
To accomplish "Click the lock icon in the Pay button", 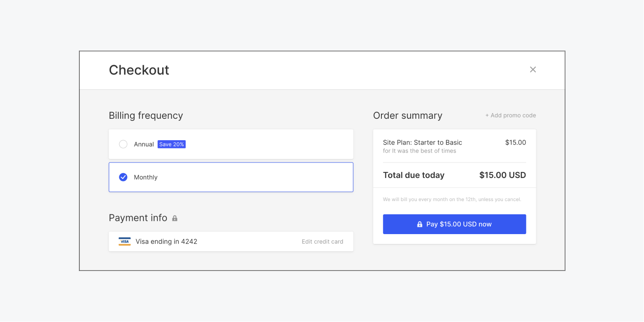I will click(420, 224).
